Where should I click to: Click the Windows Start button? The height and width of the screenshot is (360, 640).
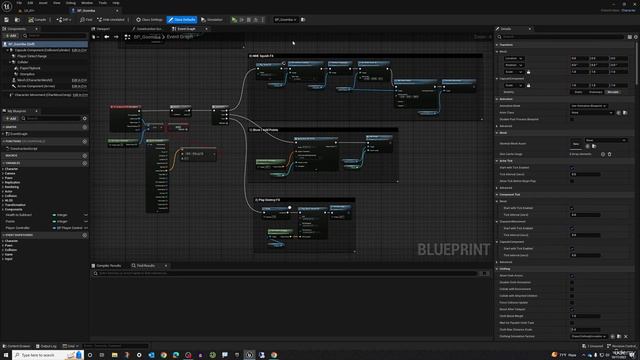(x=6, y=355)
